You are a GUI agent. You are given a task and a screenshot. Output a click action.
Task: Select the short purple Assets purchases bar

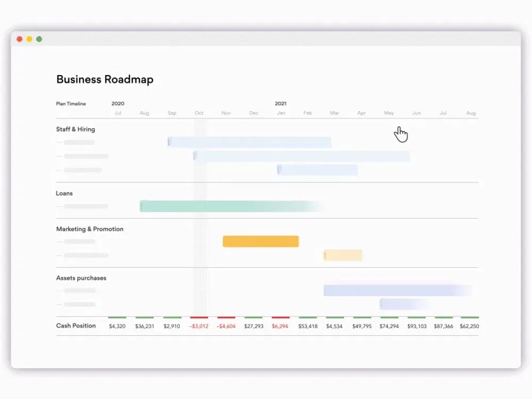tap(404, 304)
